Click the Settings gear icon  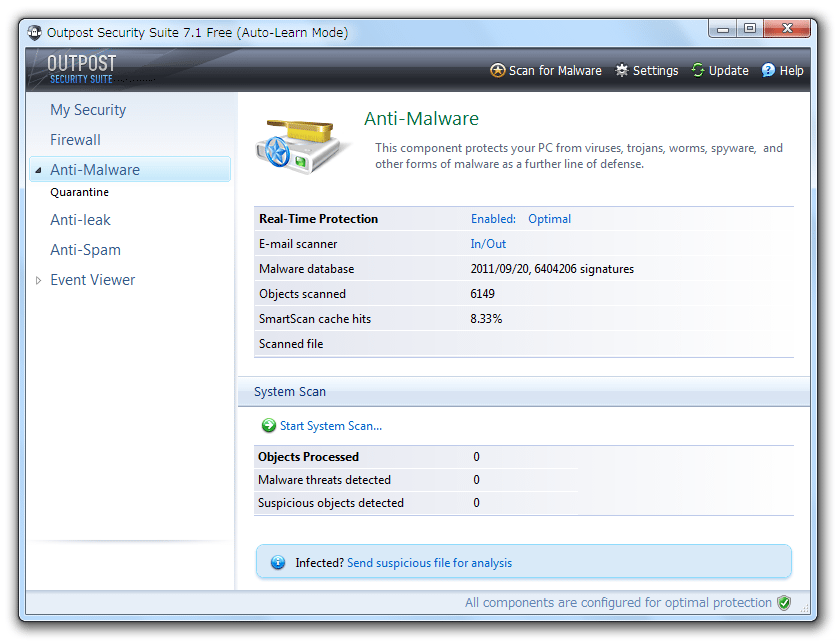pyautogui.click(x=622, y=71)
